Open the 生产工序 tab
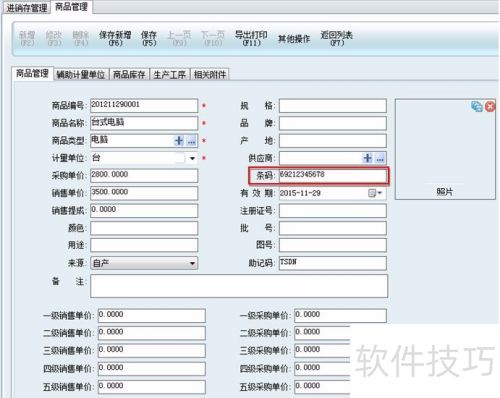500x398 pixels. tap(170, 75)
